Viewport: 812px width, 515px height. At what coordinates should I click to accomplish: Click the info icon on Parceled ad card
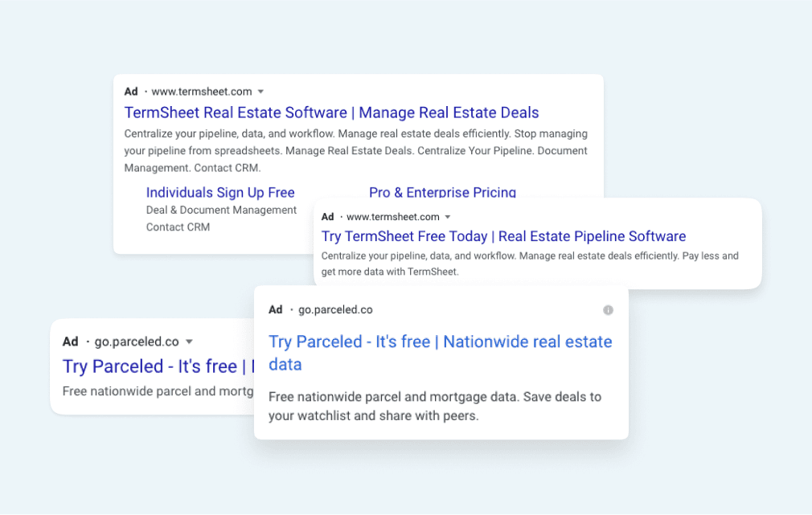coord(608,310)
